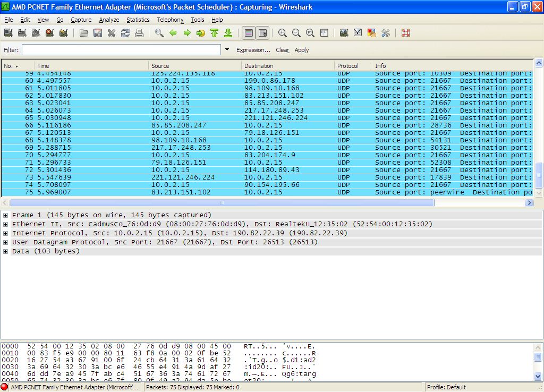Print packets icon
544x392 pixels.
(x=139, y=33)
